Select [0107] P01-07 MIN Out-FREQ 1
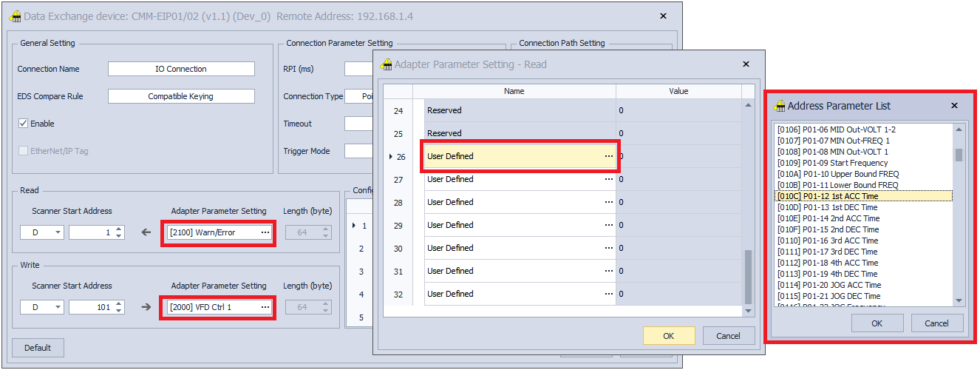Viewport: 980px width, 370px height. (x=863, y=141)
